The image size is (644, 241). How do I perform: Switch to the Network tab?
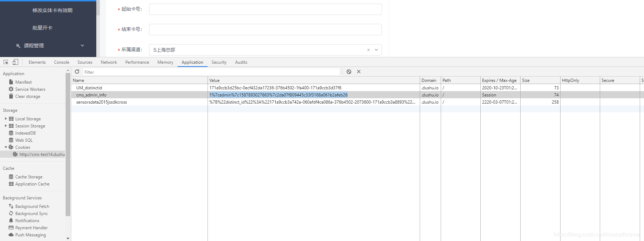point(109,62)
